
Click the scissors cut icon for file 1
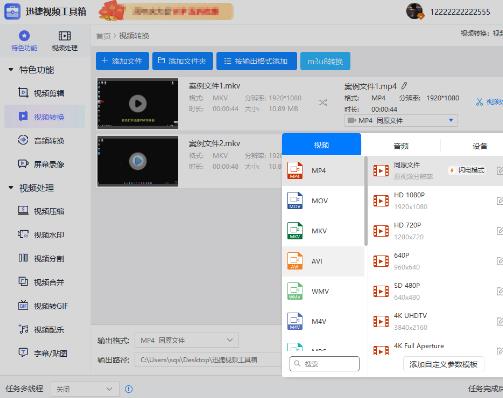479,102
